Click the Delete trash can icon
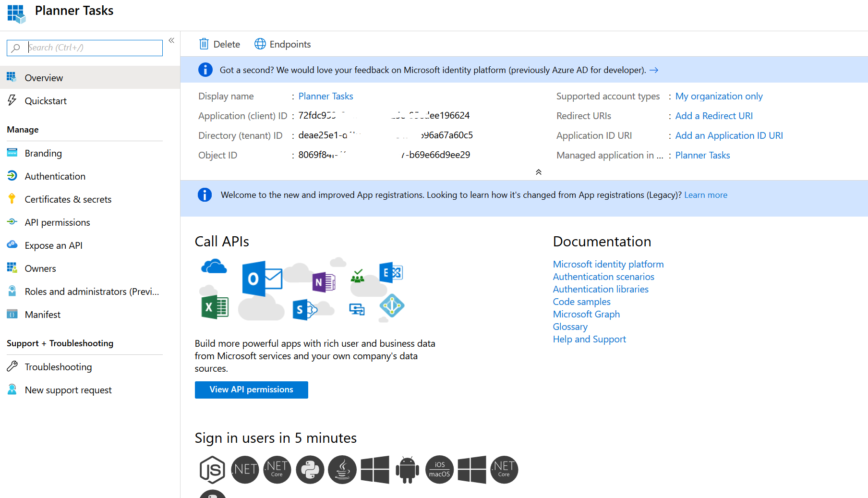The height and width of the screenshot is (498, 868). point(204,44)
